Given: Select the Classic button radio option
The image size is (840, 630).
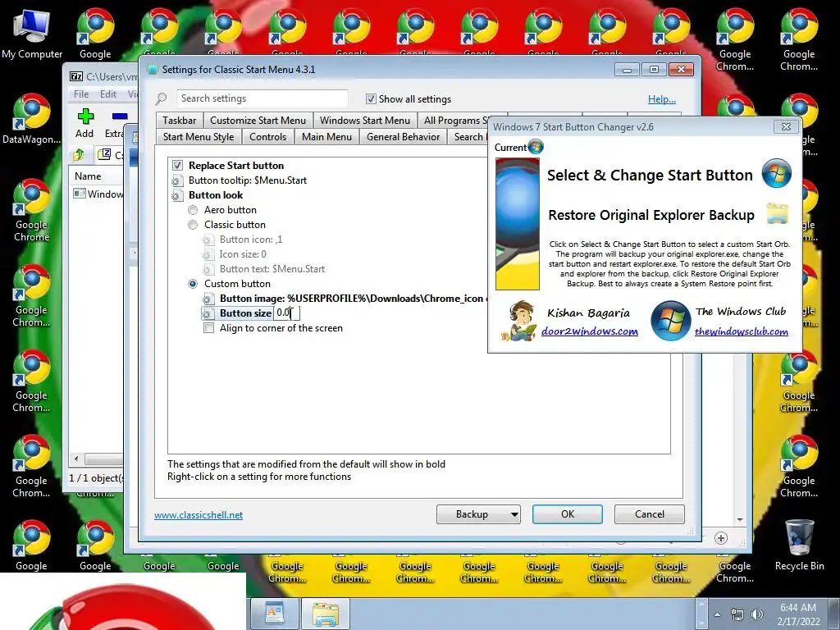Looking at the screenshot, I should click(193, 225).
